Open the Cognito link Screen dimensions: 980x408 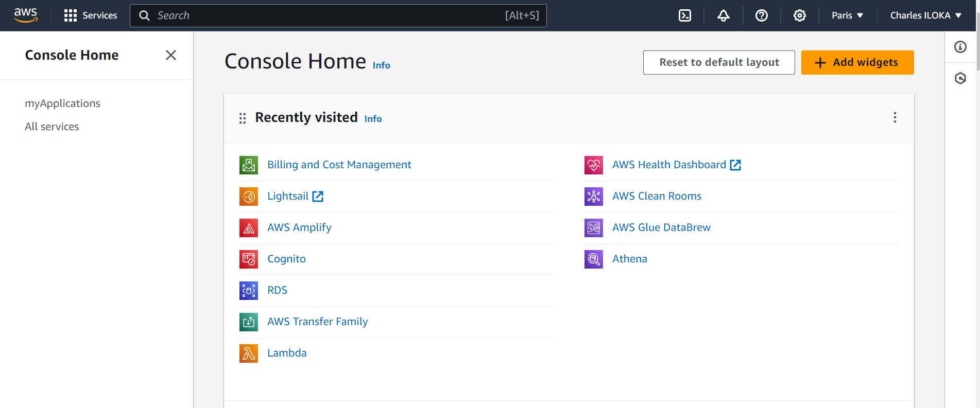286,259
